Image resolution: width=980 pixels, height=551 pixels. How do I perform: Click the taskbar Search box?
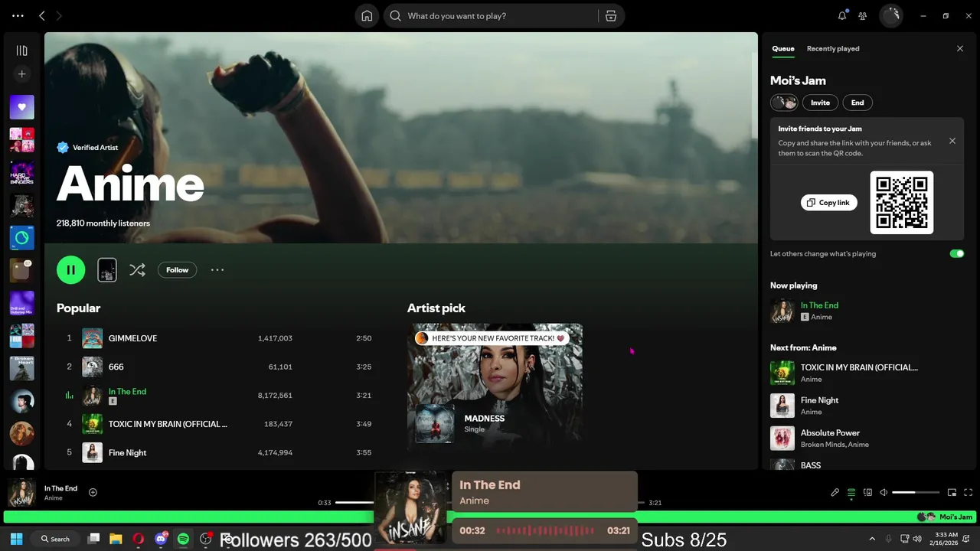pyautogui.click(x=57, y=539)
